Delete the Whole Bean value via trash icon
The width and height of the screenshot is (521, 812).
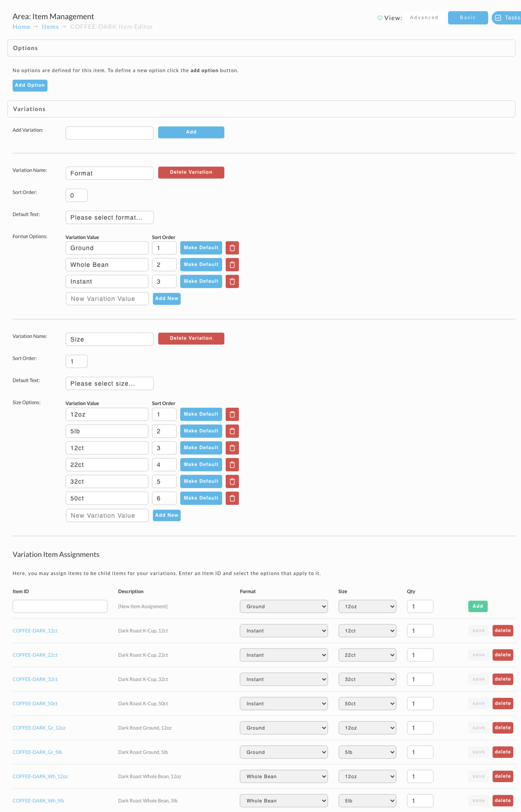232,265
